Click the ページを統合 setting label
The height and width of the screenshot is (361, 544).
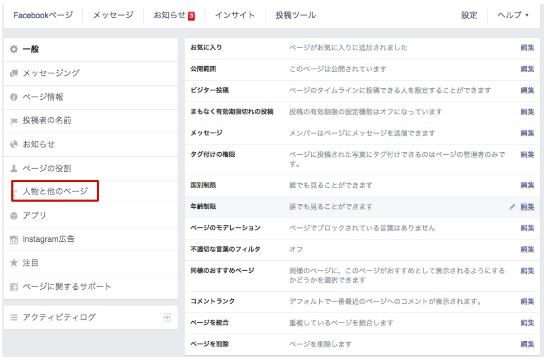210,323
